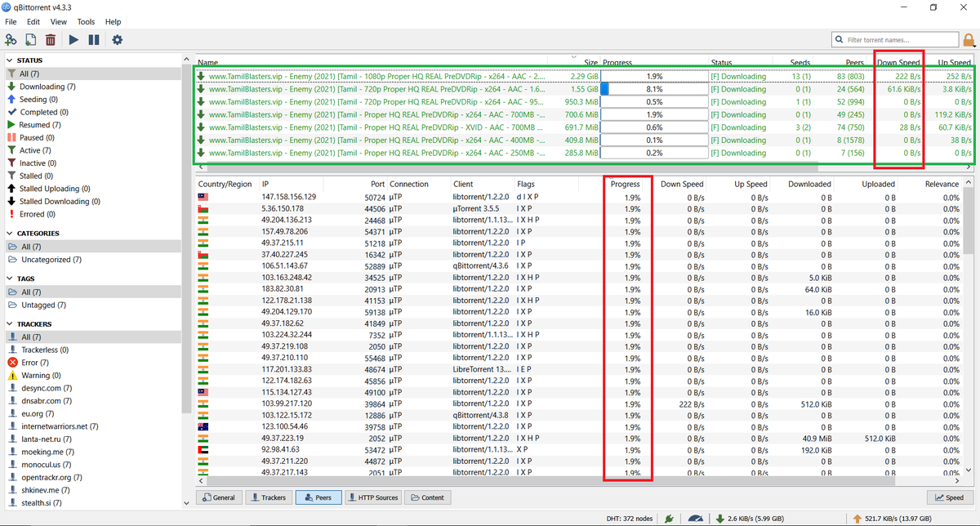This screenshot has height=526, width=980.
Task: Sort peers by Client column header
Action: click(482, 184)
